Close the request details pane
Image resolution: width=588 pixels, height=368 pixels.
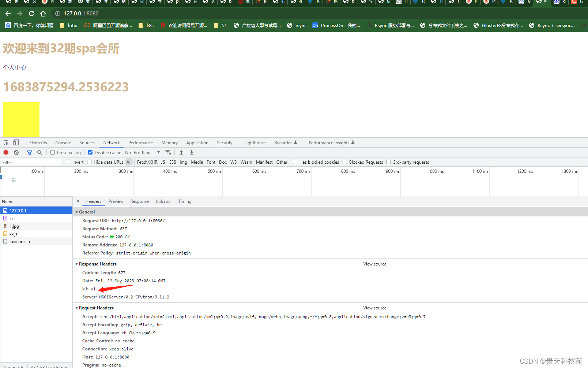(78, 201)
